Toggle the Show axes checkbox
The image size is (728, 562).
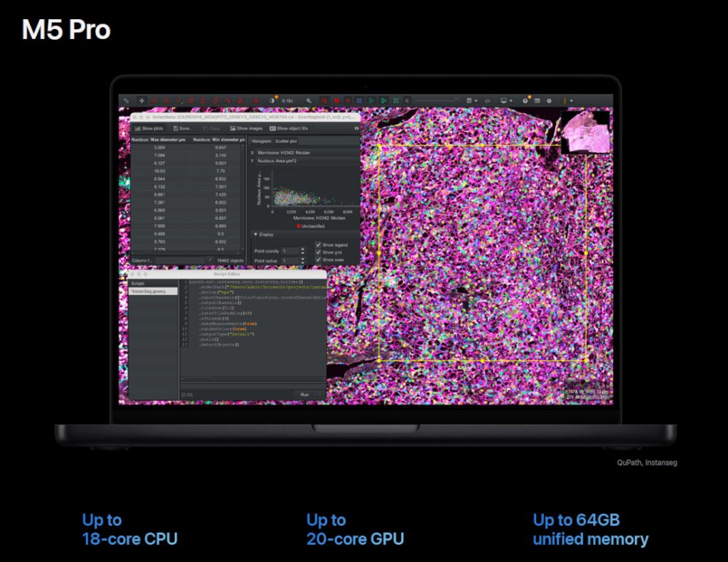point(318,260)
